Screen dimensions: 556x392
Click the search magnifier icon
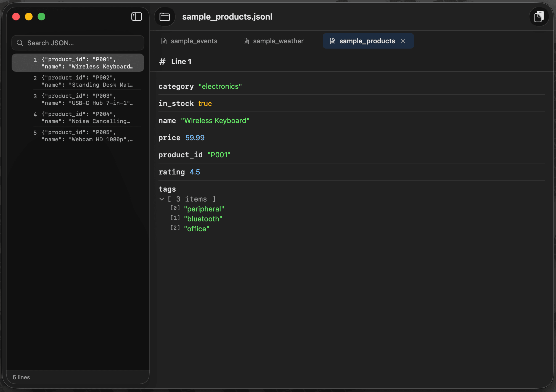(20, 43)
